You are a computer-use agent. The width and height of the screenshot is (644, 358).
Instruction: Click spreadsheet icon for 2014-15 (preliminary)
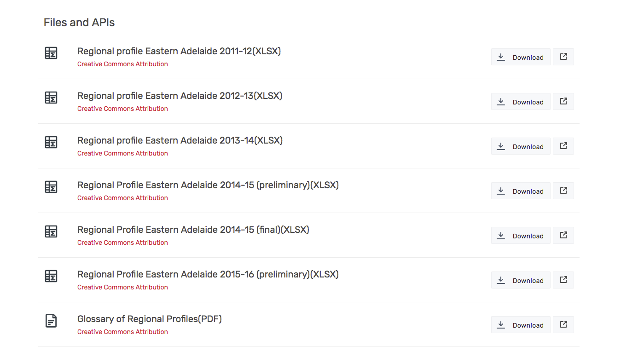pos(51,187)
